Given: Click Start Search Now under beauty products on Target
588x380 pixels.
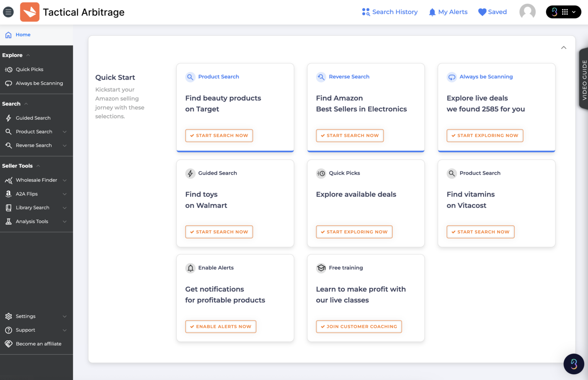Looking at the screenshot, I should (219, 135).
